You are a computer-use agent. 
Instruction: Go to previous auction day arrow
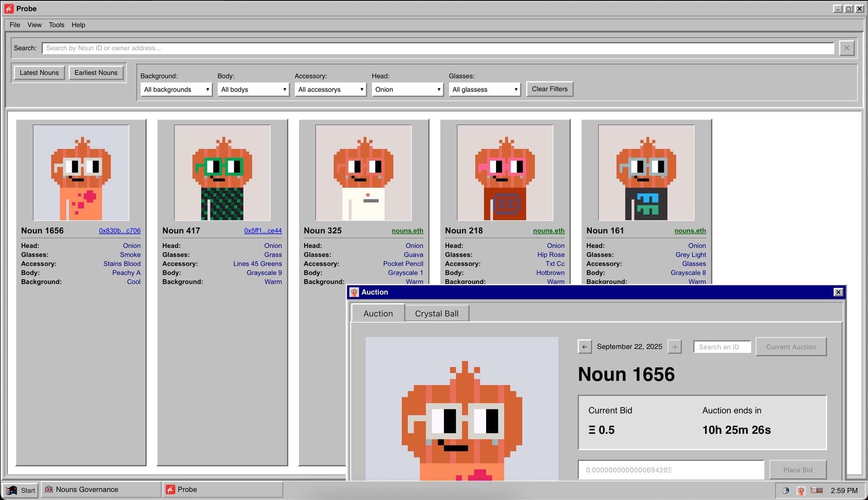tap(585, 347)
